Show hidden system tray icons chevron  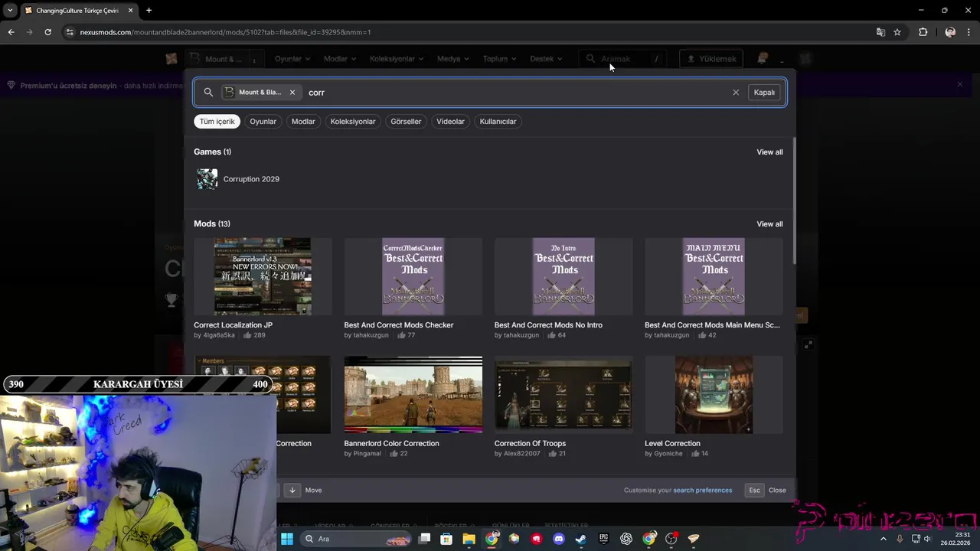coord(883,539)
